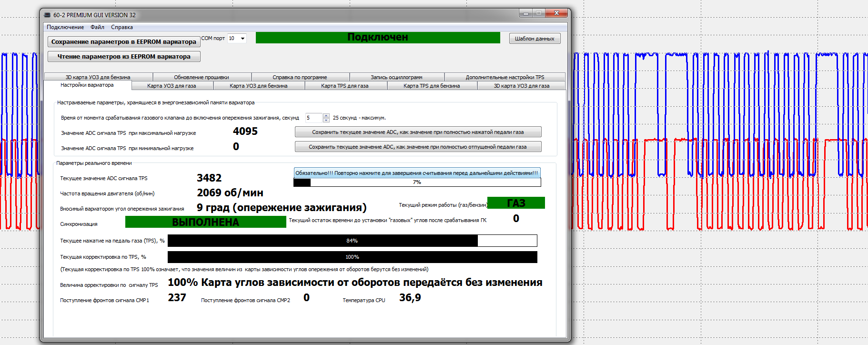
Task: Maximize the 60-2 PREMIUM GUI window
Action: [539, 13]
